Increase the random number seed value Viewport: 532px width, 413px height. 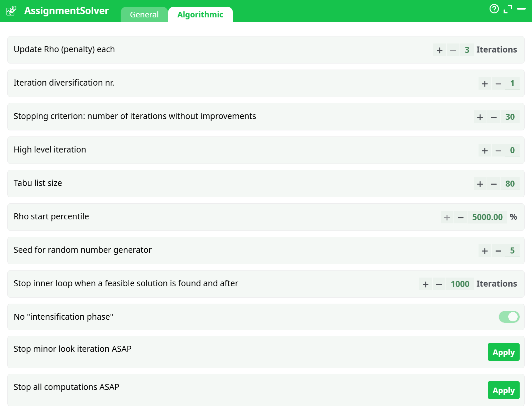click(485, 251)
